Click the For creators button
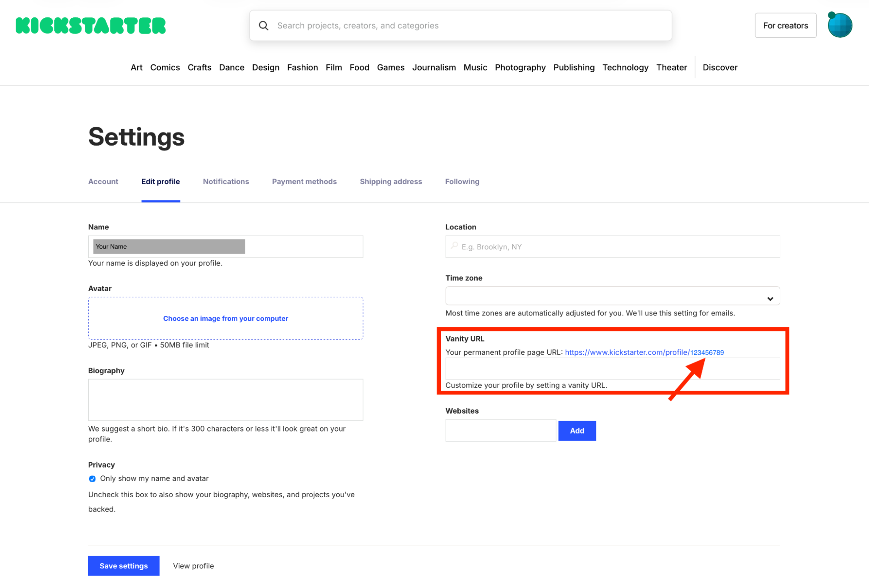 point(785,26)
